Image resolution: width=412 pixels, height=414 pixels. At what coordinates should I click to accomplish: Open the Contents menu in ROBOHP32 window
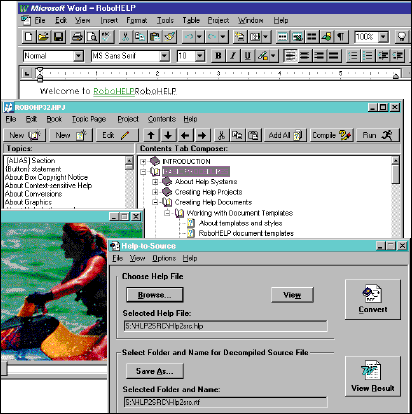point(162,119)
